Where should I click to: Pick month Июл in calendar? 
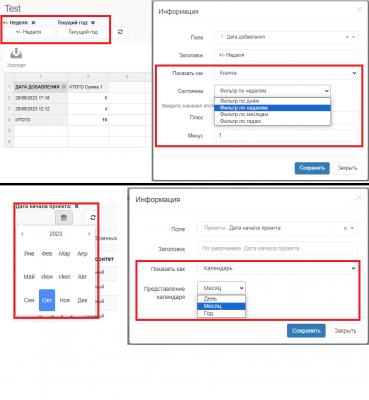point(64,277)
